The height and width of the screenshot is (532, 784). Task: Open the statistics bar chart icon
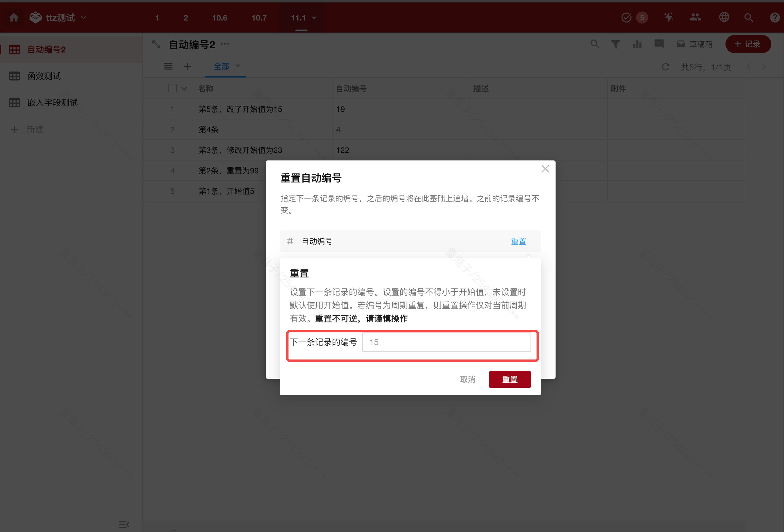click(637, 44)
